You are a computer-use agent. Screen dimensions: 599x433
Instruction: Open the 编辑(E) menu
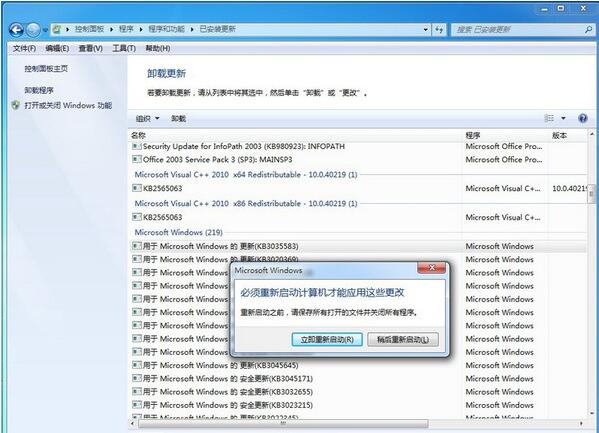[x=57, y=49]
